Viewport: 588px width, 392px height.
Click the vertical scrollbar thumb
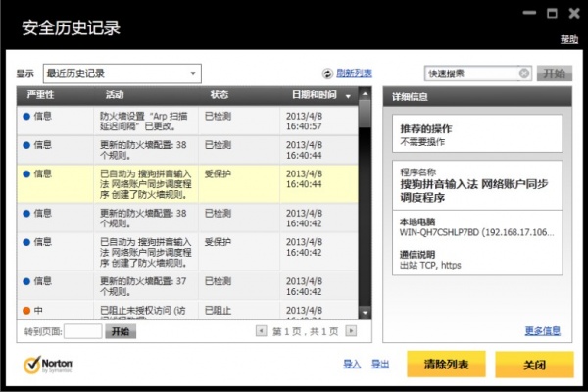[x=365, y=114]
